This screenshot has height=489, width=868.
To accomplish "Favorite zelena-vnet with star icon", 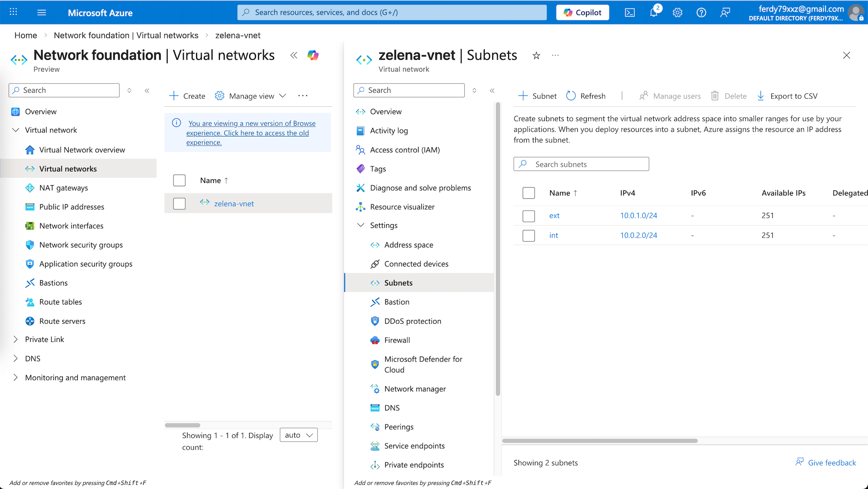I will 536,56.
